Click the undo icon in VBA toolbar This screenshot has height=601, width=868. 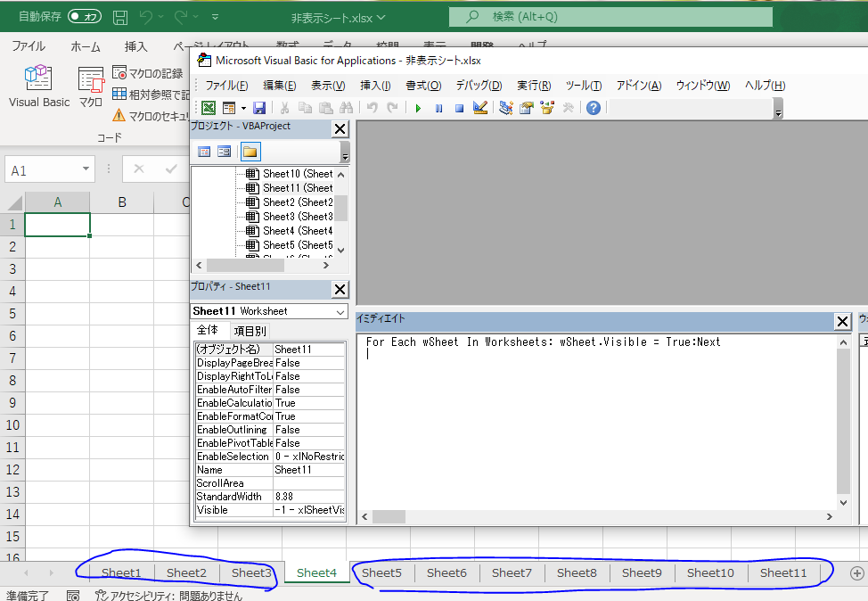[x=372, y=108]
